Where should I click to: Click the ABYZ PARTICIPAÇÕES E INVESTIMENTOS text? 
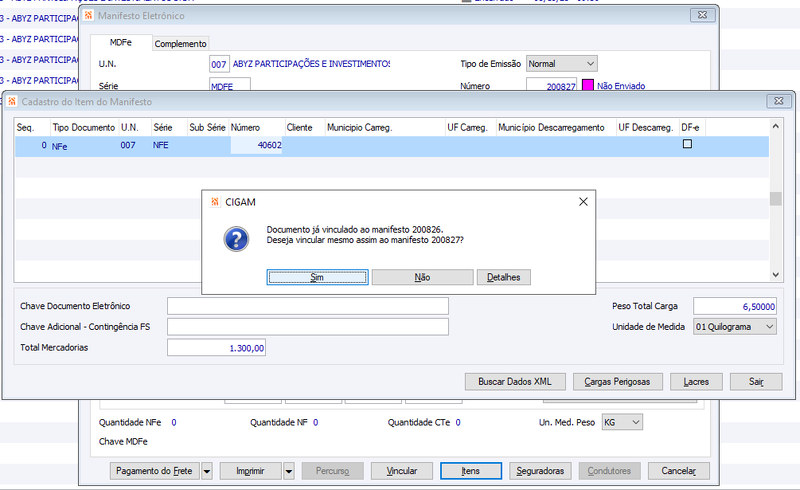311,64
